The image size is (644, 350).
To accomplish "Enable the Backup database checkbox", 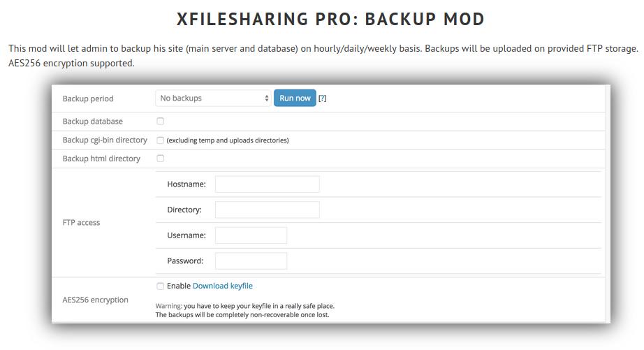I will (160, 121).
